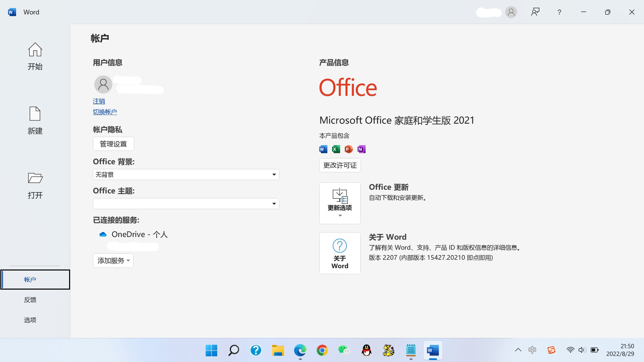Click the 版本 2207 version text
The width and height of the screenshot is (644, 362).
coord(431,258)
